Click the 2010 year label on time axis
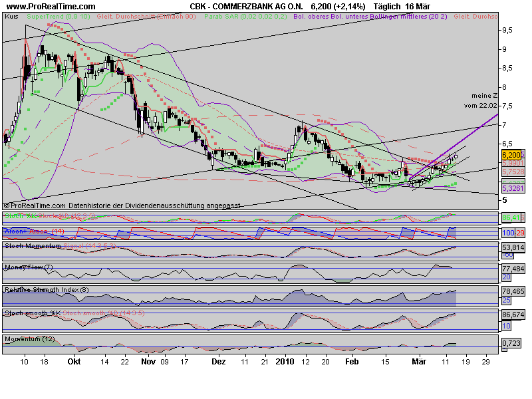This screenshot has width=532, height=399. 285,361
